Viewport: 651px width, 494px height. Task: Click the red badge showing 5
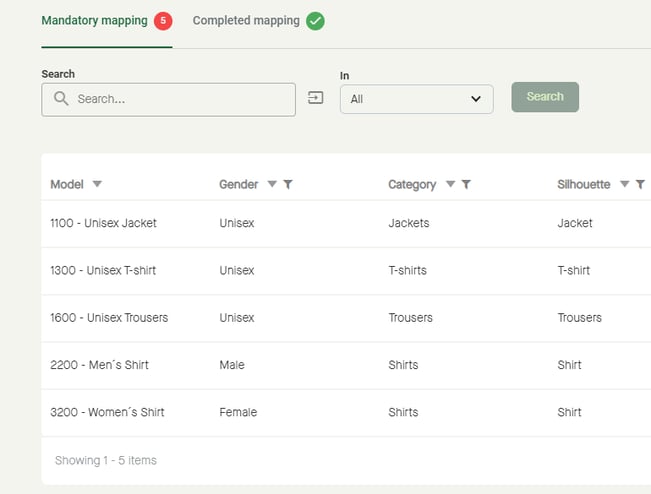(x=163, y=21)
